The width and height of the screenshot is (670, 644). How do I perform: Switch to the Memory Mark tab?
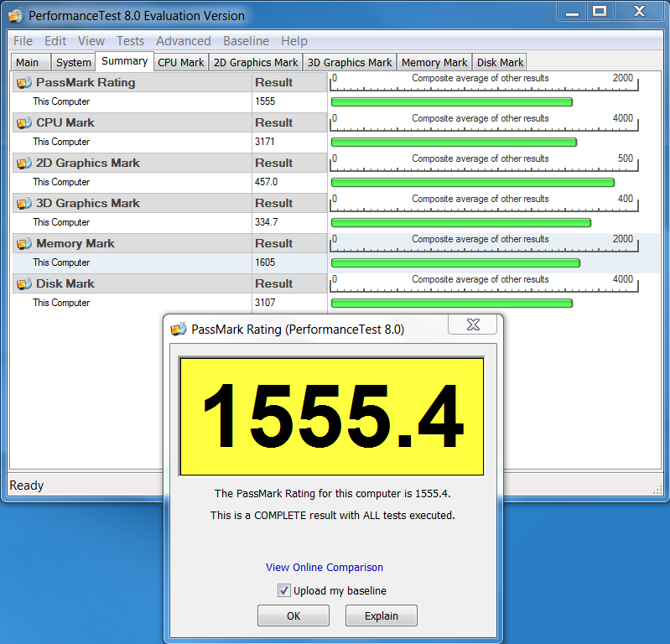point(434,62)
